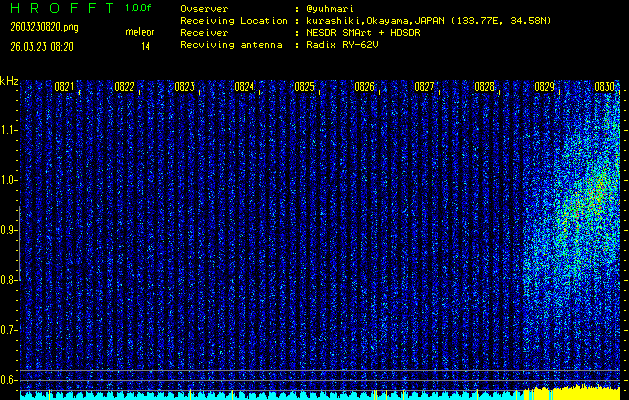Viewport: 629px width, 400px height.
Task: Click the meteor count value 14
Action: [146, 46]
